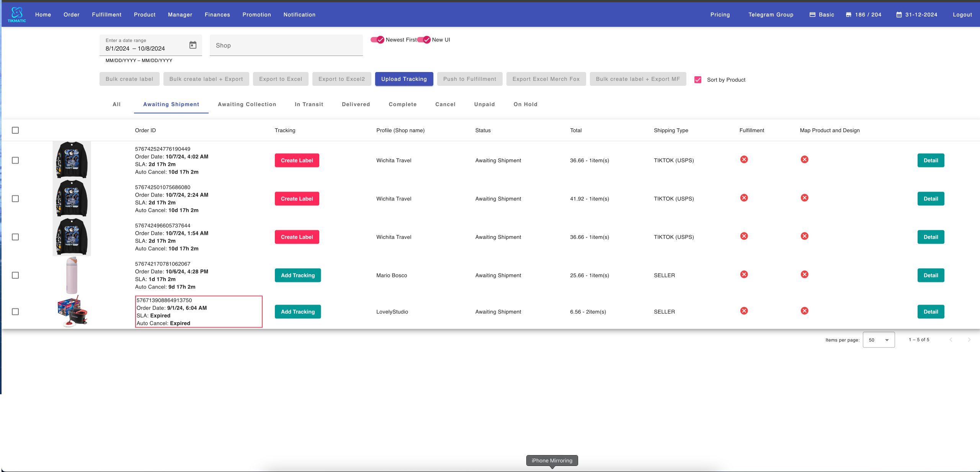Open the Shop filter field
980x472 pixels.
[286, 46]
